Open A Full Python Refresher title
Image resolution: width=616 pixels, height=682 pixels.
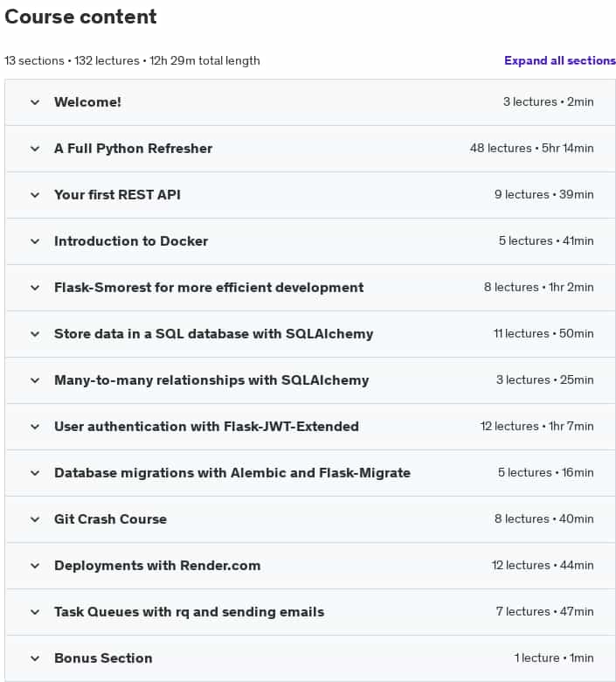coord(133,149)
